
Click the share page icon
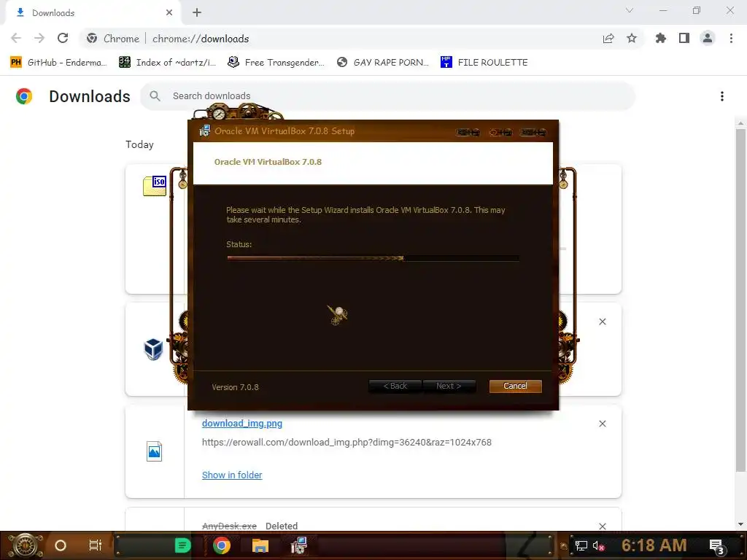coord(608,38)
